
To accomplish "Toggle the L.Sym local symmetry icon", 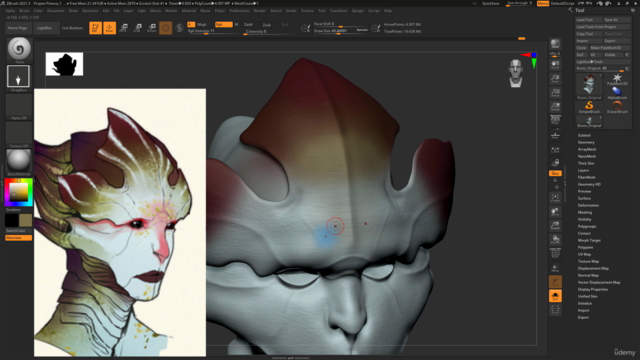I will pyautogui.click(x=555, y=150).
